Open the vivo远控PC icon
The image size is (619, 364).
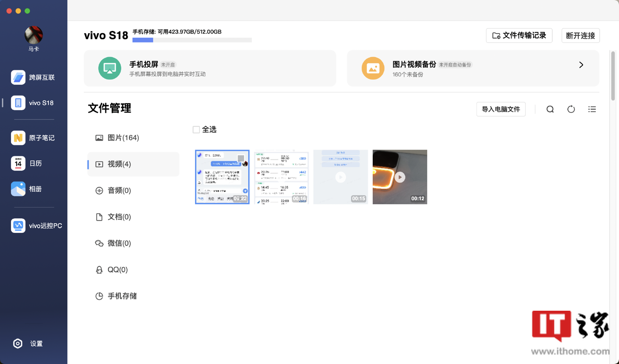point(18,226)
